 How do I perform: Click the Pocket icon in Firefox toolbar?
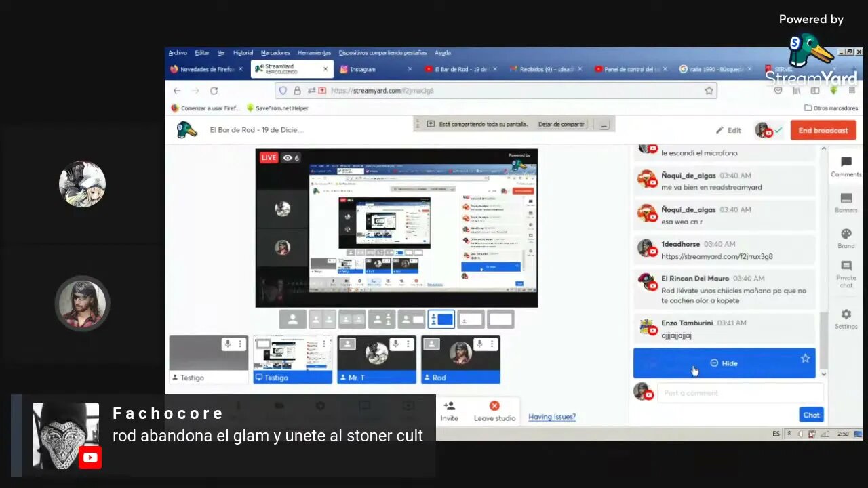[x=778, y=90]
